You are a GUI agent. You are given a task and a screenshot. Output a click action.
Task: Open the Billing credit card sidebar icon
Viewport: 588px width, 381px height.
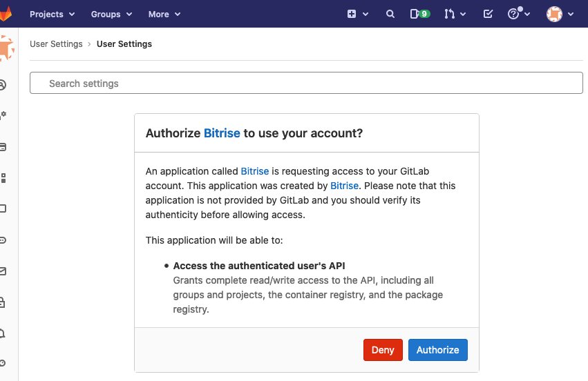[x=3, y=147]
